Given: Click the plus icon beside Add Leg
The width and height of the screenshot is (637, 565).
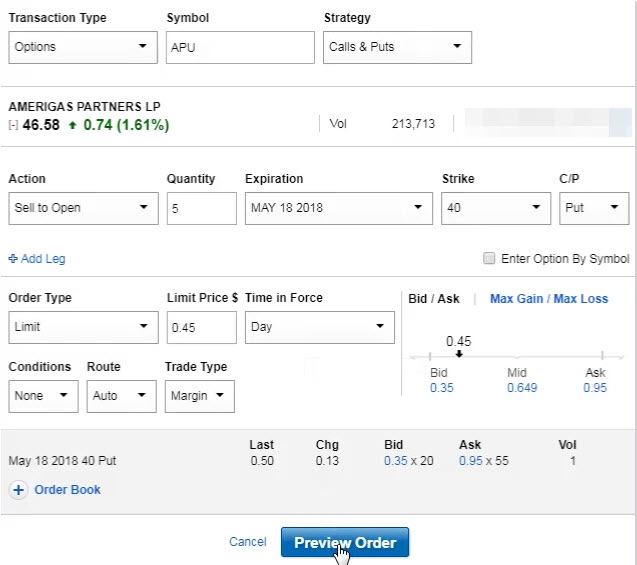Looking at the screenshot, I should 13,259.
